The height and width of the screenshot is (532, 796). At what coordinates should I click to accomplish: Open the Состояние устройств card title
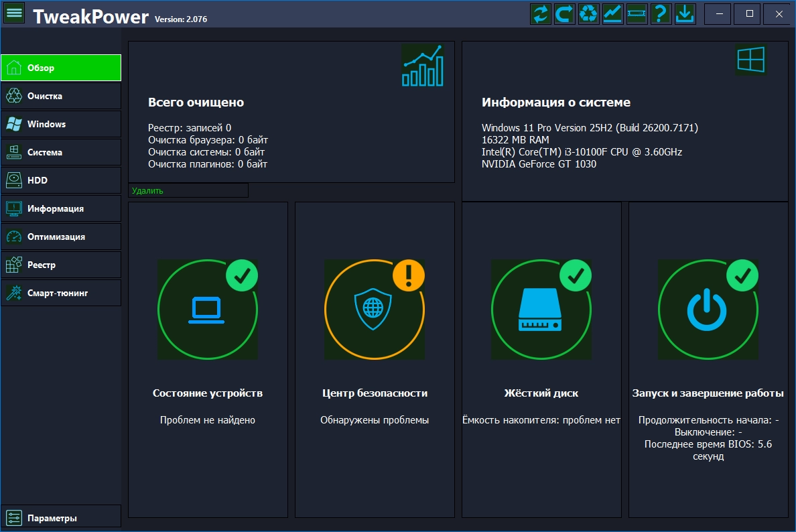(208, 393)
